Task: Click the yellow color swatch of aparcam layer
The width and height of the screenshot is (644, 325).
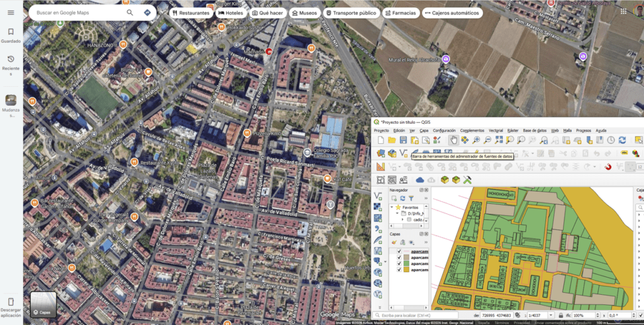Action: point(407,270)
